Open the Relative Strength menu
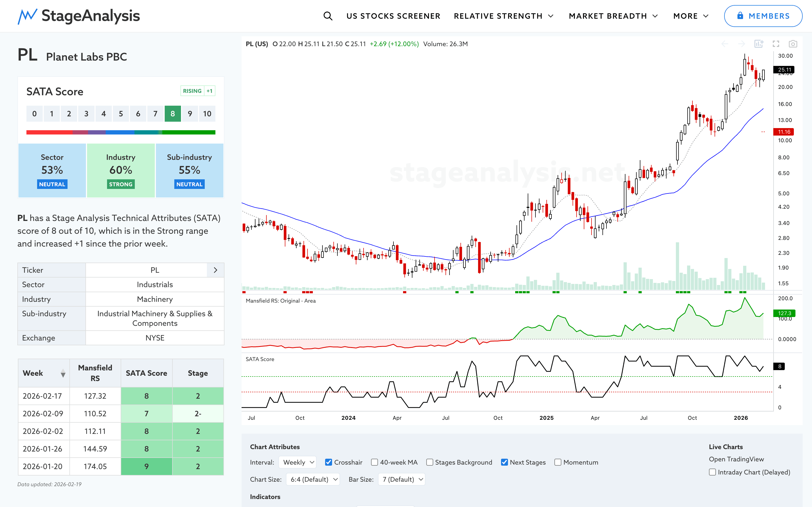The image size is (812, 507). (503, 16)
